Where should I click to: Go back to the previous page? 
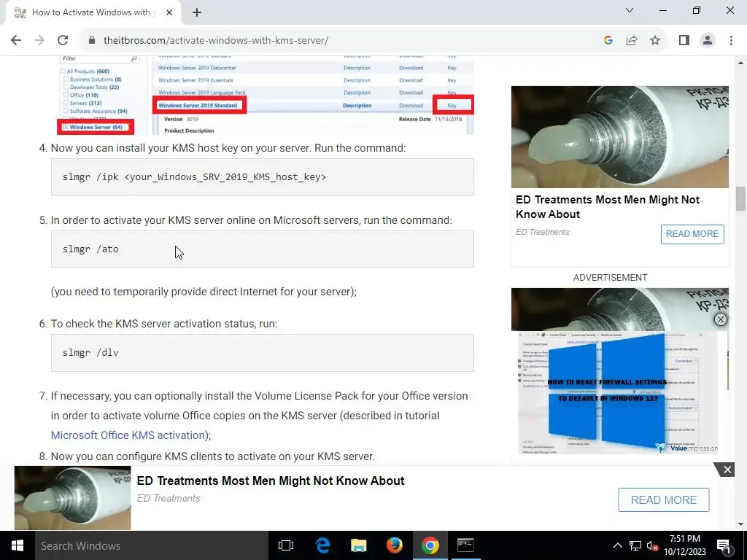[16, 41]
